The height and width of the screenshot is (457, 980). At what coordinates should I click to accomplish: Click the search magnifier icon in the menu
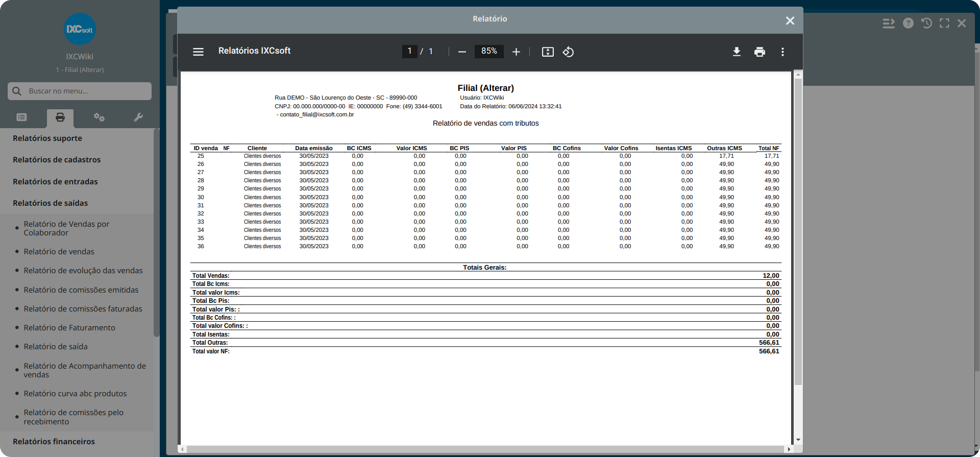click(x=17, y=91)
